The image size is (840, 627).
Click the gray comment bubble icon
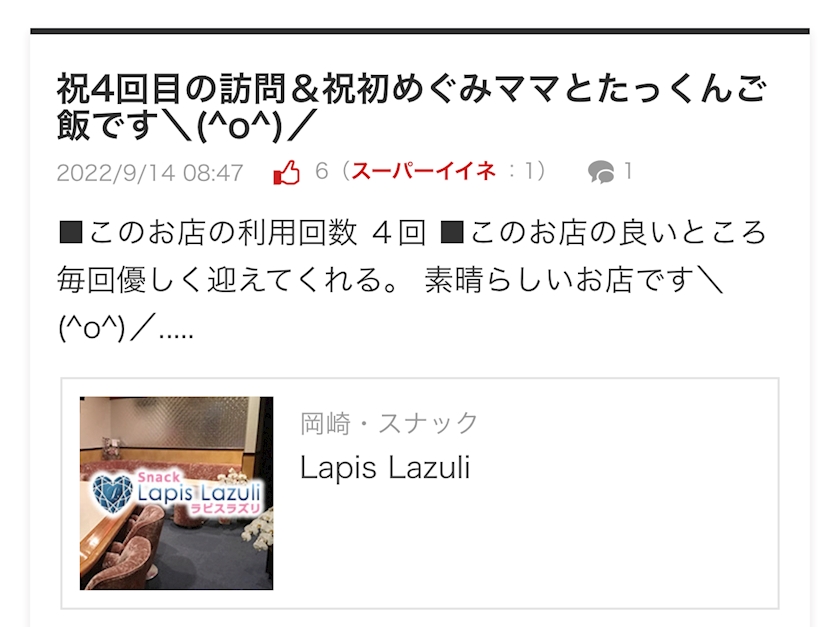point(601,172)
